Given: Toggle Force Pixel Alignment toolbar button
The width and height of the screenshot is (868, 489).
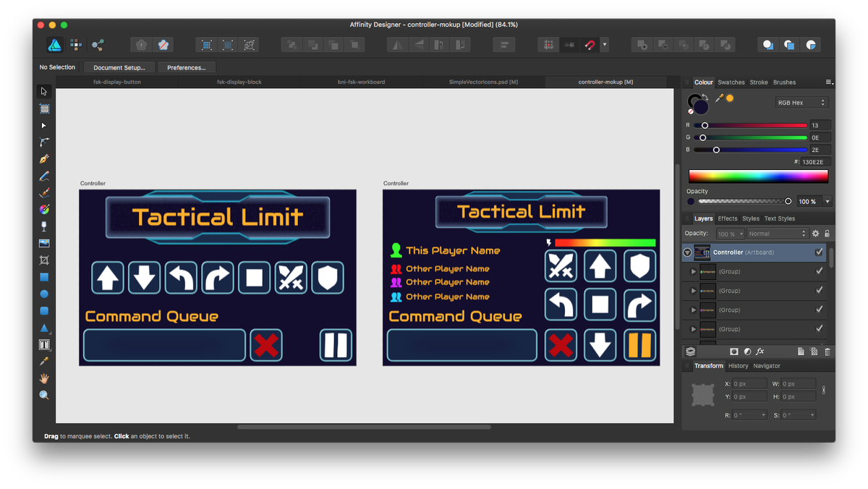Looking at the screenshot, I should point(569,46).
